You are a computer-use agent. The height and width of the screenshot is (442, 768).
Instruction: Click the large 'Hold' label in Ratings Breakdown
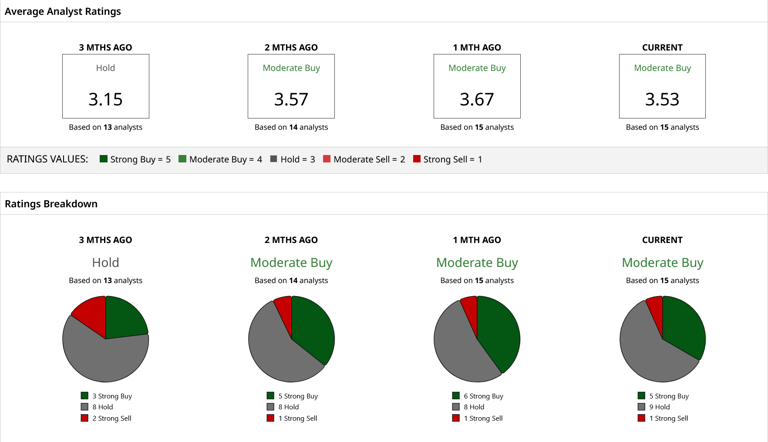pos(106,263)
